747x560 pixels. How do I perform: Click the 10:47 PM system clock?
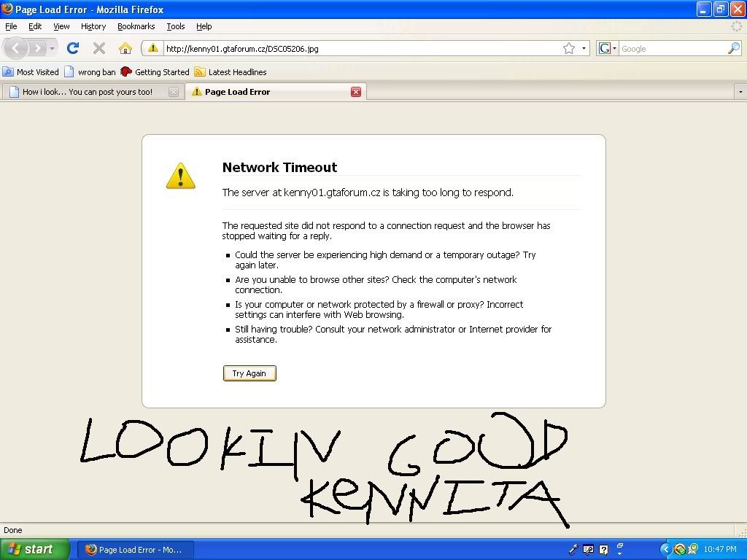pyautogui.click(x=720, y=549)
